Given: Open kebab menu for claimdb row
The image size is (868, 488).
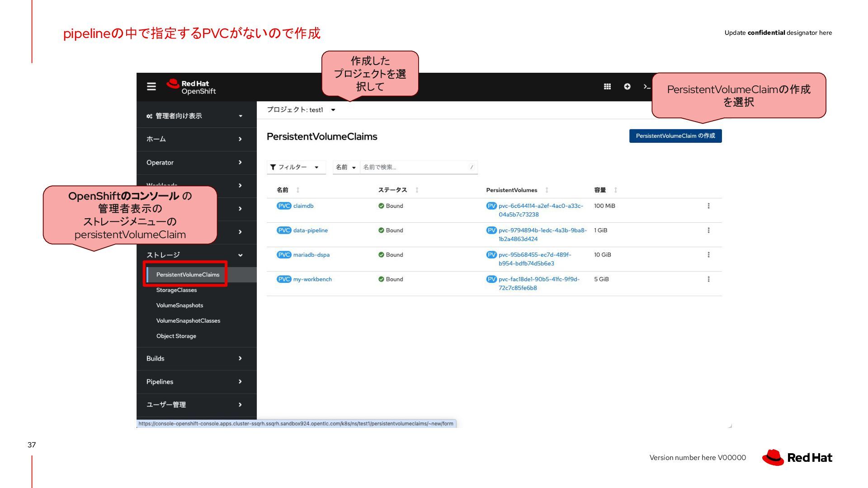Looking at the screenshot, I should pyautogui.click(x=708, y=206).
